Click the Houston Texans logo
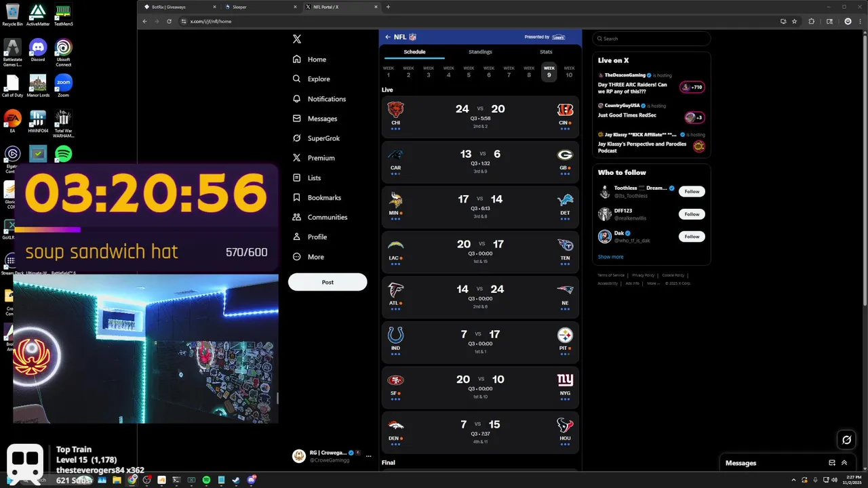The height and width of the screenshot is (488, 868). coord(565,425)
